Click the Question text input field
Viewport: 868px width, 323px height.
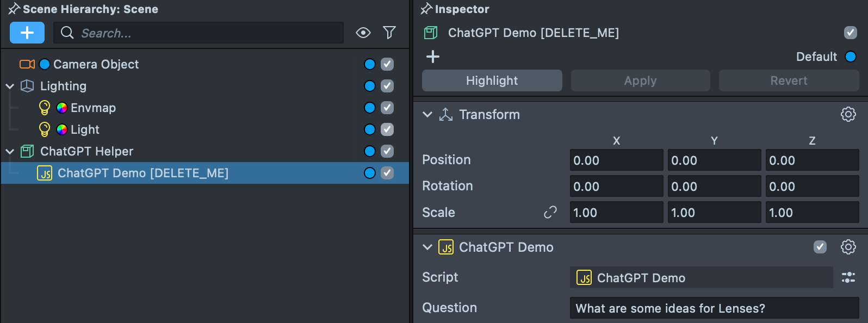click(x=714, y=308)
